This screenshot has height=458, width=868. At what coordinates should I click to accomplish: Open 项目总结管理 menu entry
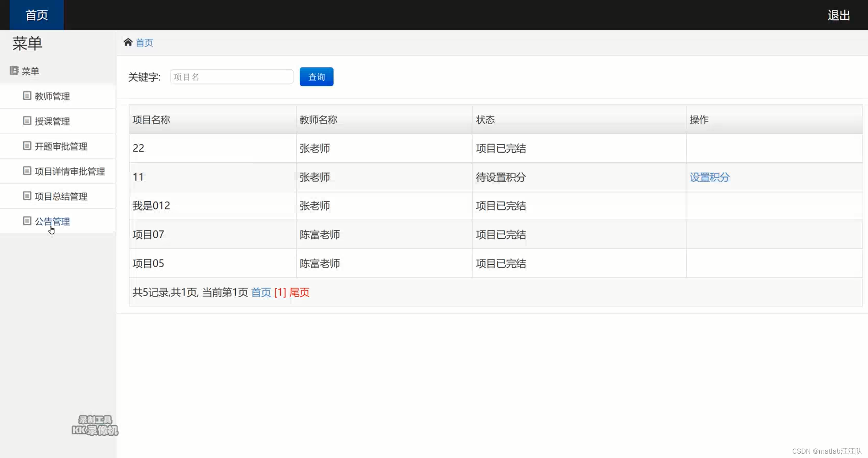coord(61,197)
